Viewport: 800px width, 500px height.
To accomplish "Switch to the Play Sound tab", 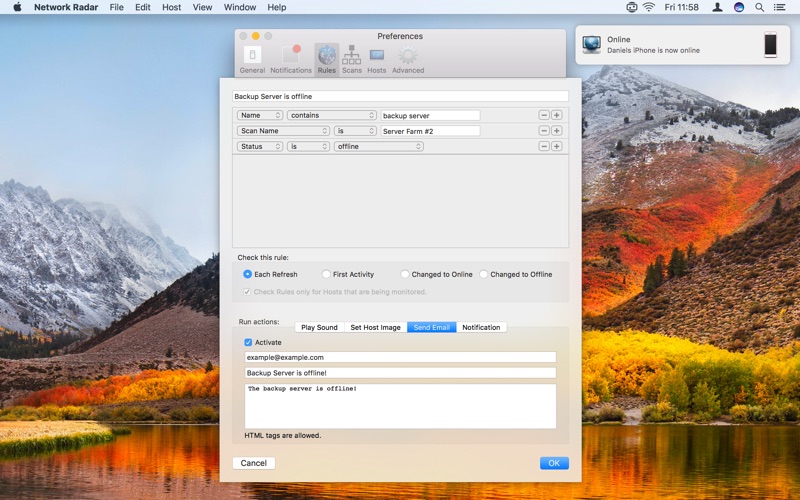I will 319,327.
